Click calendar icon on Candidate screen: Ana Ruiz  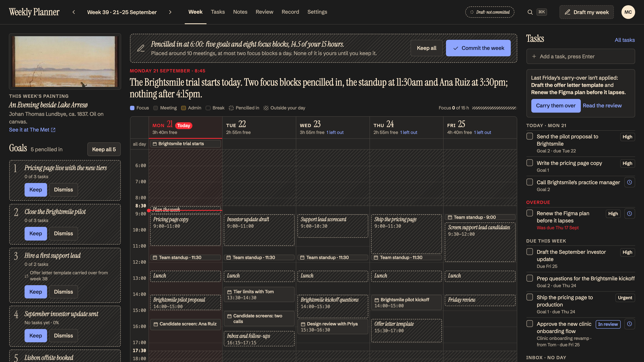156,324
